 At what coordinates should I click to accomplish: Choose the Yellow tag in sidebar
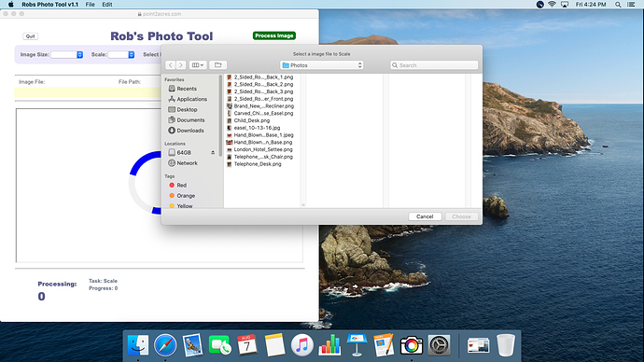tap(181, 205)
